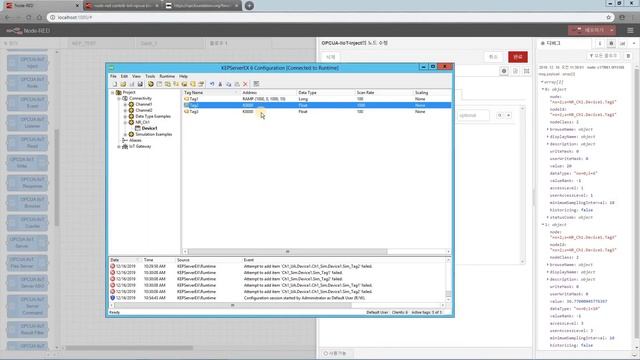Click OPCUA-IoT Browser node in Node-RED palette

[x=27, y=203]
